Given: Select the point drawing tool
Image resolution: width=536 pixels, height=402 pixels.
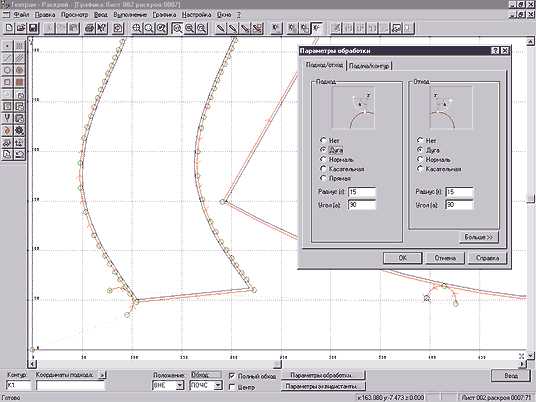Looking at the screenshot, I should tap(8, 46).
